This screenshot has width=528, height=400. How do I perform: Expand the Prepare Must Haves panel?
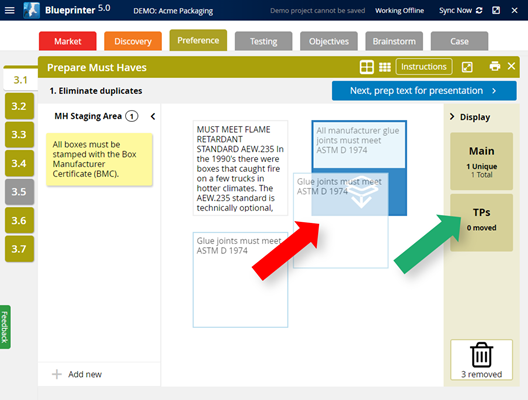(467, 67)
